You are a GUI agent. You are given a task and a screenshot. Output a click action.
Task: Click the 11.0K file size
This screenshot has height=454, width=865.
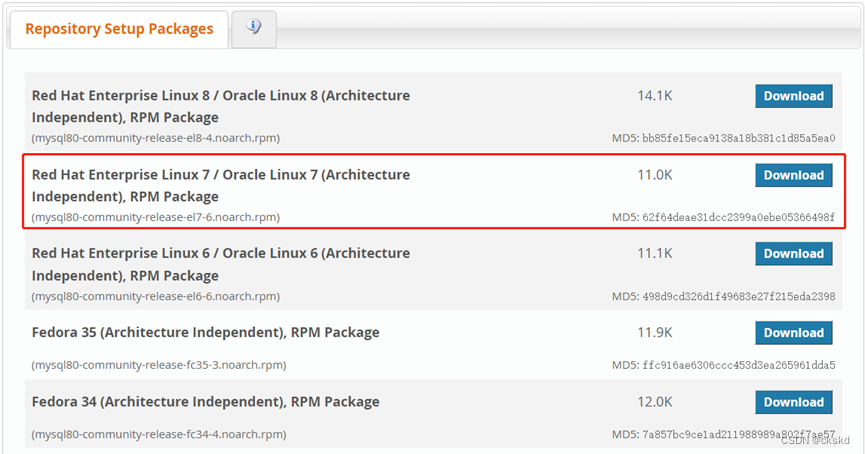655,175
